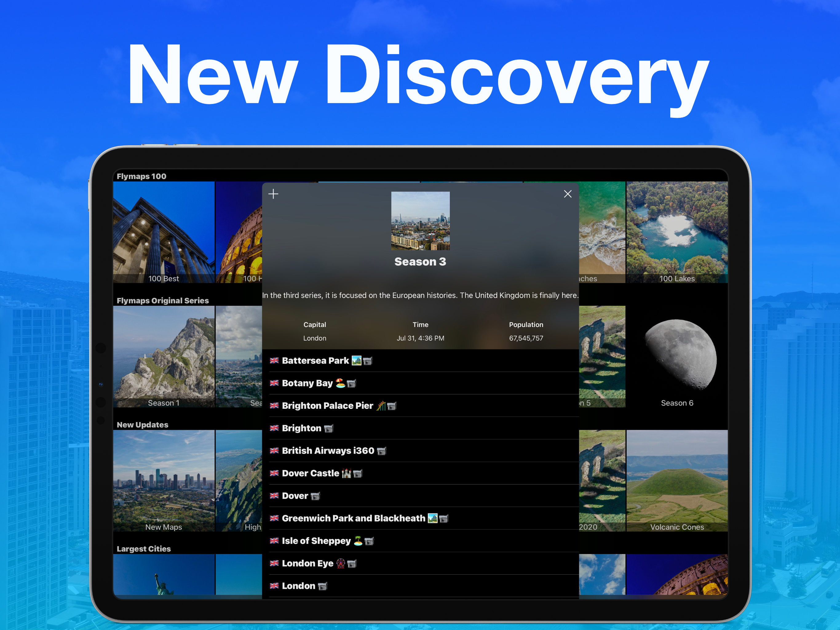Click the camera icon next to Brighton
840x630 pixels.
coord(328,429)
